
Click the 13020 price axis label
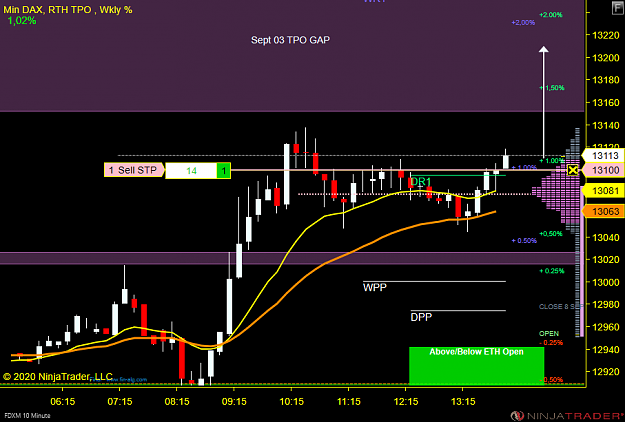pos(606,260)
